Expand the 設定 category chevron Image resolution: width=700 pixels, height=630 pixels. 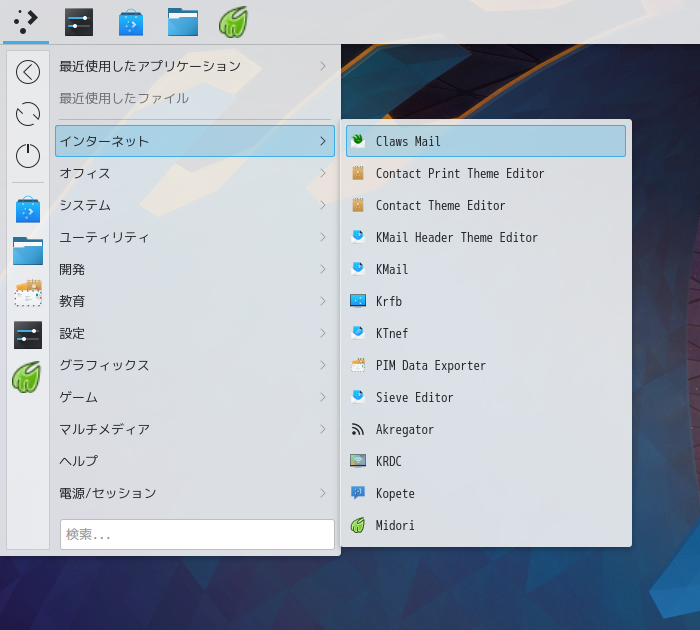(323, 333)
